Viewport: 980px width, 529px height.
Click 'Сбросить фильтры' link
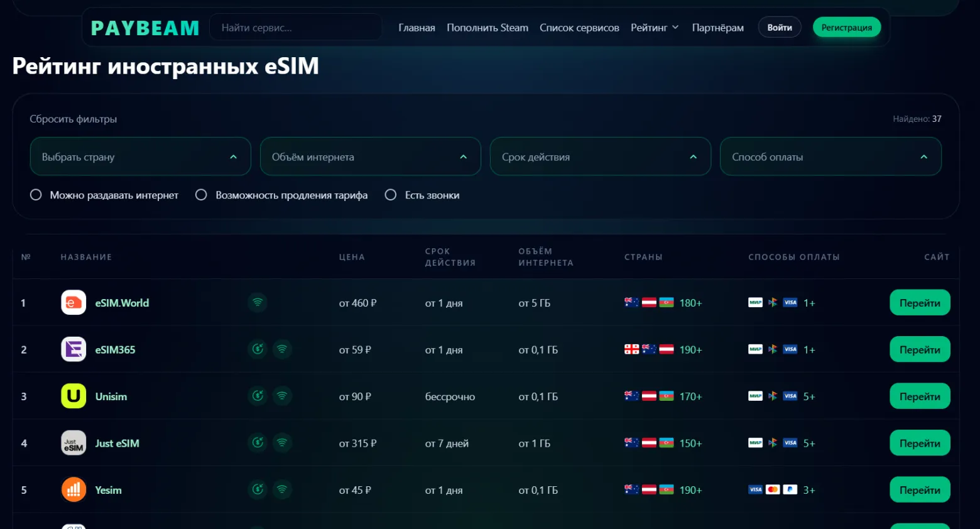click(x=73, y=119)
